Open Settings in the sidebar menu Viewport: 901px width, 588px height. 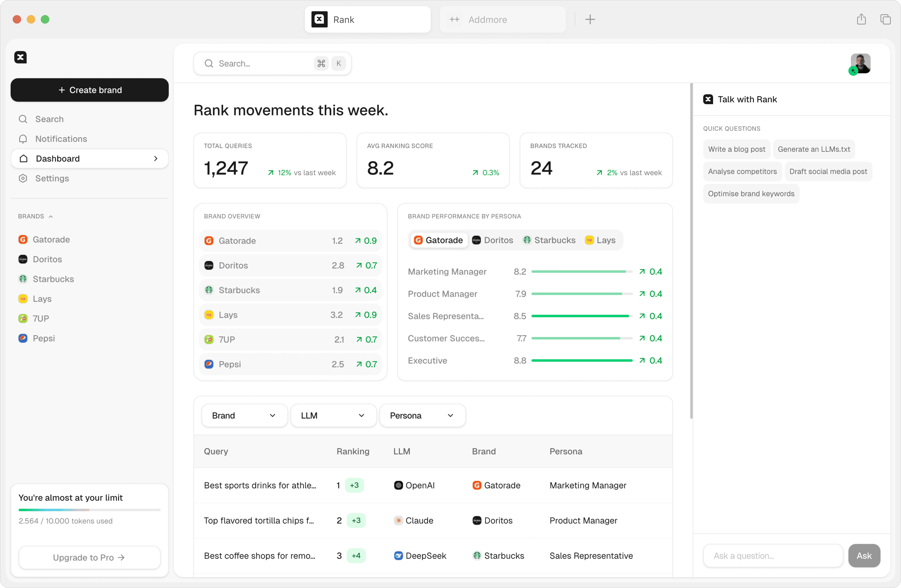[89, 178]
